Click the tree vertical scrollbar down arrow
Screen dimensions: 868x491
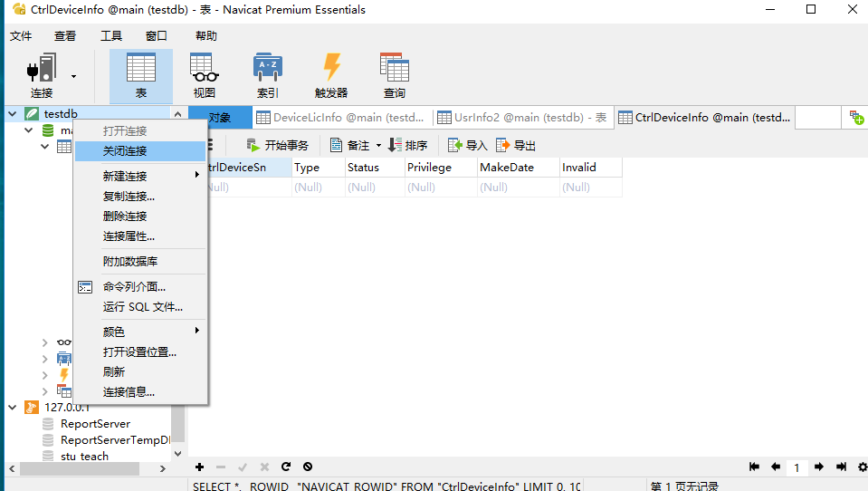click(177, 453)
